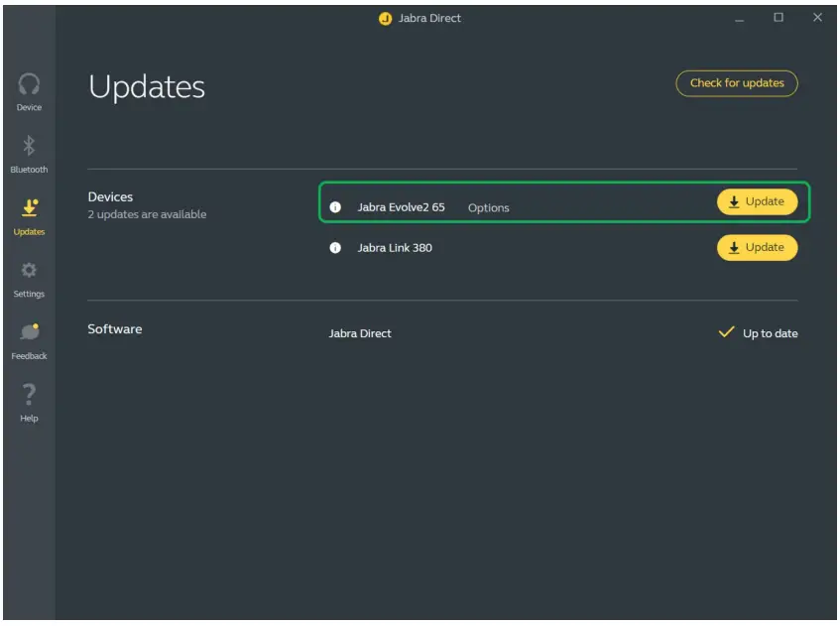Click info icon next to Jabra Evolve2 65
Viewport: 840px width, 626px height.
[x=335, y=207]
